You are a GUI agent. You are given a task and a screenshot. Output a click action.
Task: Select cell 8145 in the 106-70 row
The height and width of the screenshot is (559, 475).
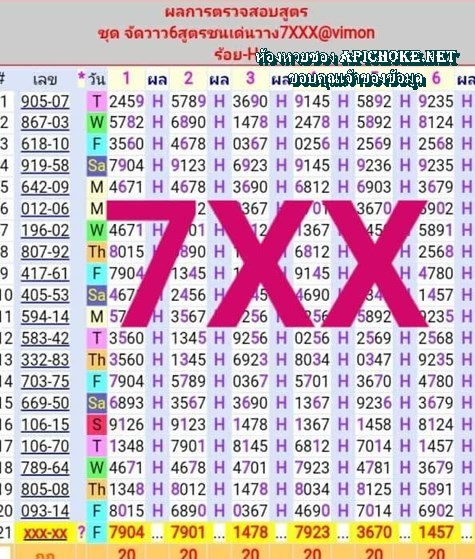pos(250,446)
